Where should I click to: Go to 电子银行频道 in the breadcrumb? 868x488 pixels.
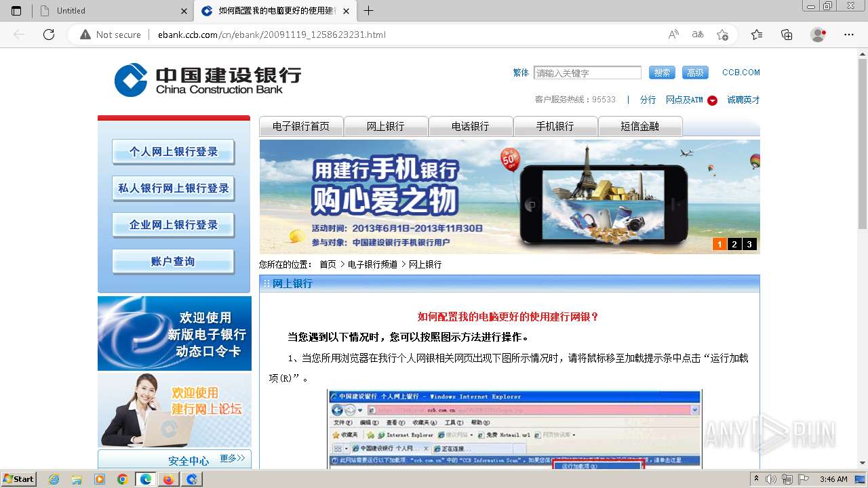[372, 264]
